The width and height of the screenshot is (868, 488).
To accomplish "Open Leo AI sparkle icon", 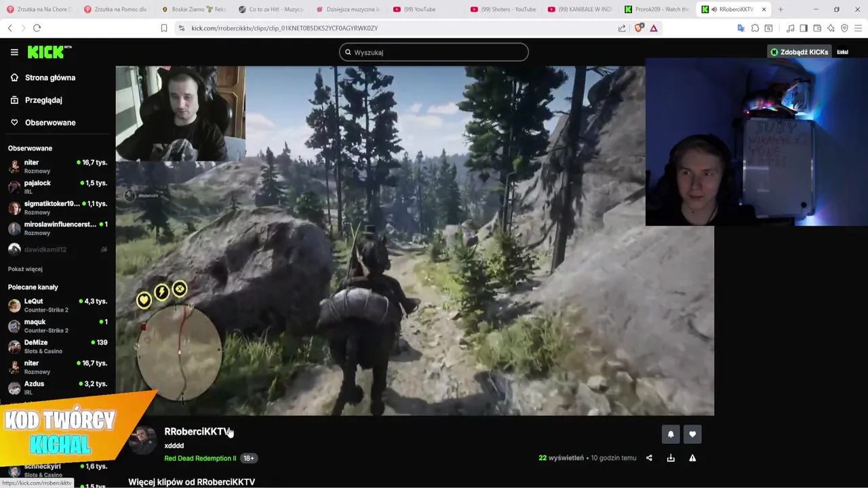I will coord(831,28).
